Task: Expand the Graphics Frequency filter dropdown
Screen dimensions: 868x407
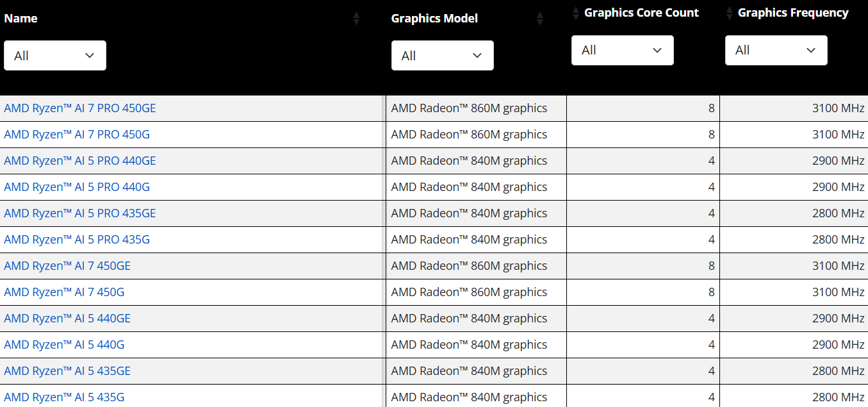Action: [x=776, y=50]
